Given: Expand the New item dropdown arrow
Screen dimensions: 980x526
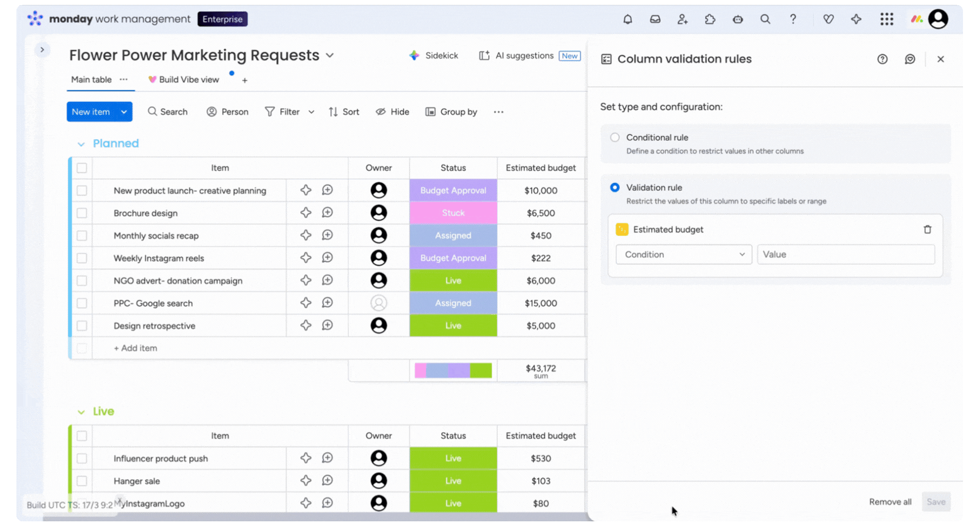Looking at the screenshot, I should coord(124,112).
